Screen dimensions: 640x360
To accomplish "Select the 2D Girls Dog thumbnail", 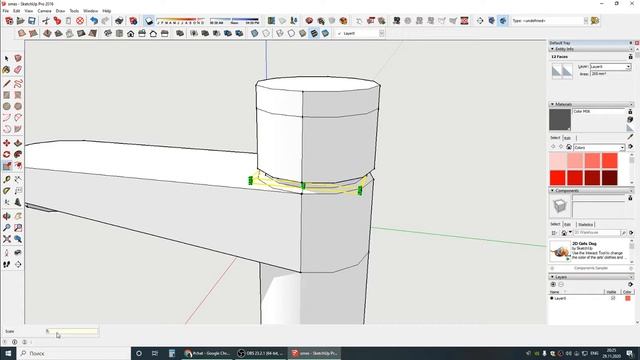I will (x=560, y=251).
